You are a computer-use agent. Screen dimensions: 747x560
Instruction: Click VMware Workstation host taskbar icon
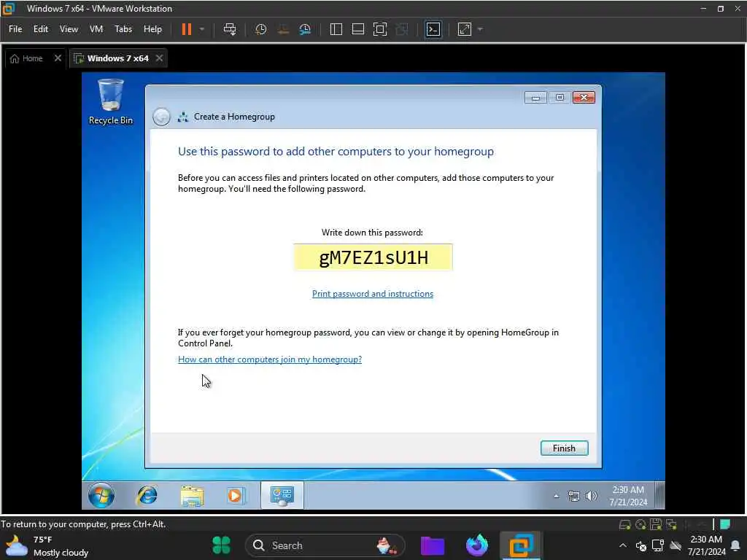pyautogui.click(x=521, y=545)
